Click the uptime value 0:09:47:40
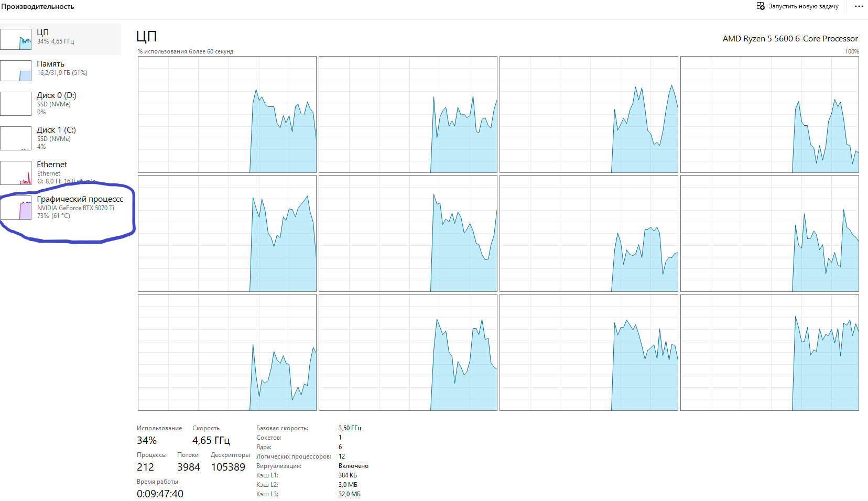 (160, 494)
